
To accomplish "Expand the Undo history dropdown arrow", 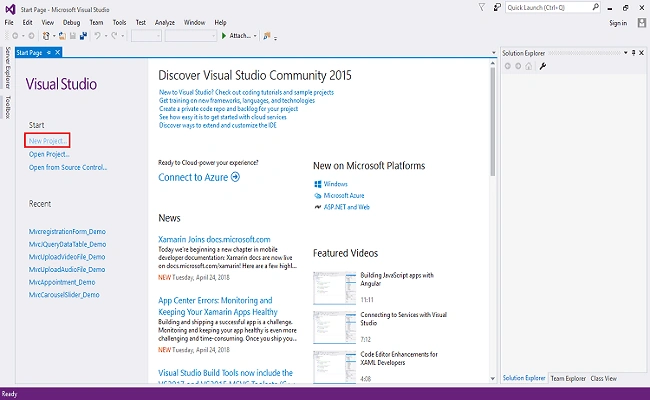I will (106, 36).
